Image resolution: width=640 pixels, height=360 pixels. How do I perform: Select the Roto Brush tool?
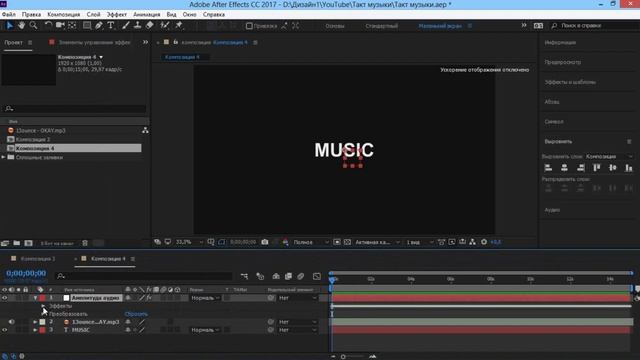click(x=164, y=25)
